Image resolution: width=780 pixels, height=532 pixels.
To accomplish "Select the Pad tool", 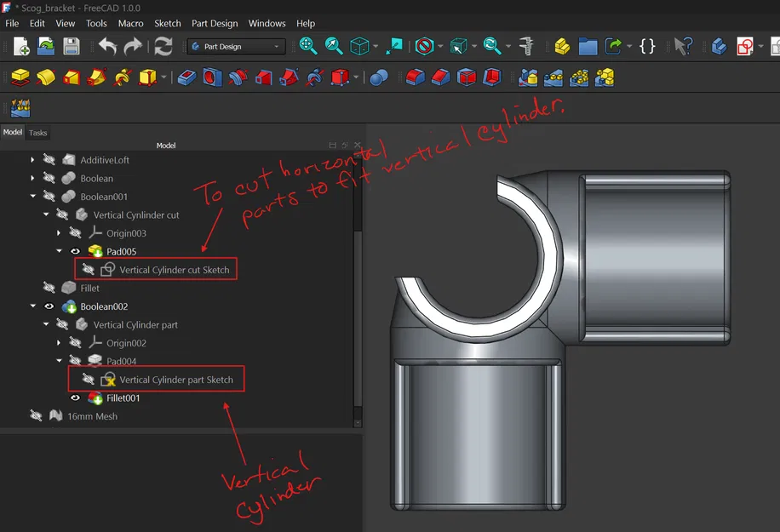I will [x=20, y=77].
